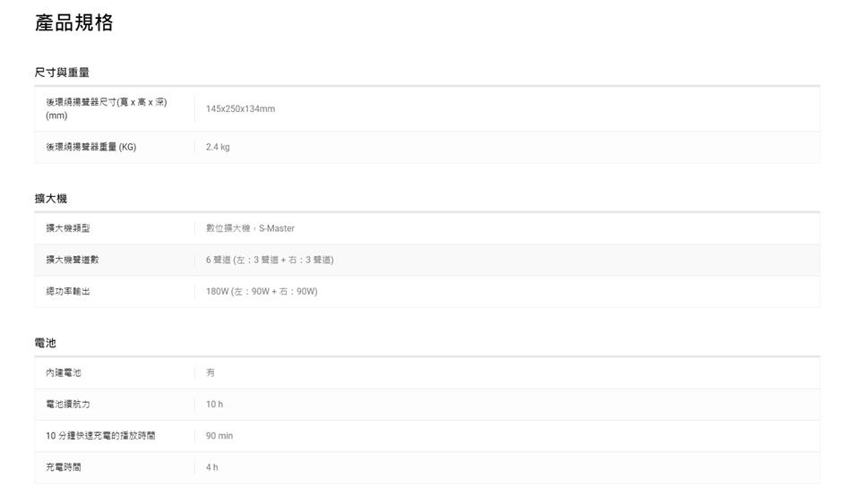860x504 pixels.
Task: Click the 電池續航力 row label
Action: click(68, 405)
